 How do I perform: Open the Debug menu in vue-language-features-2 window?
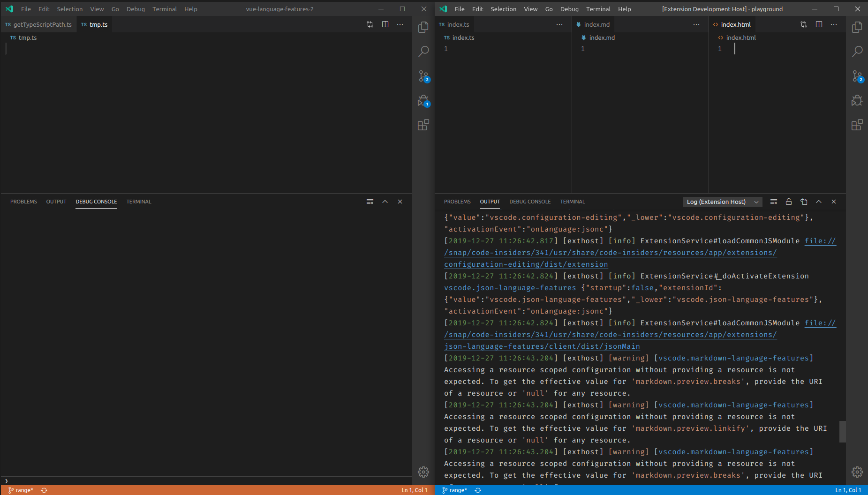(136, 9)
